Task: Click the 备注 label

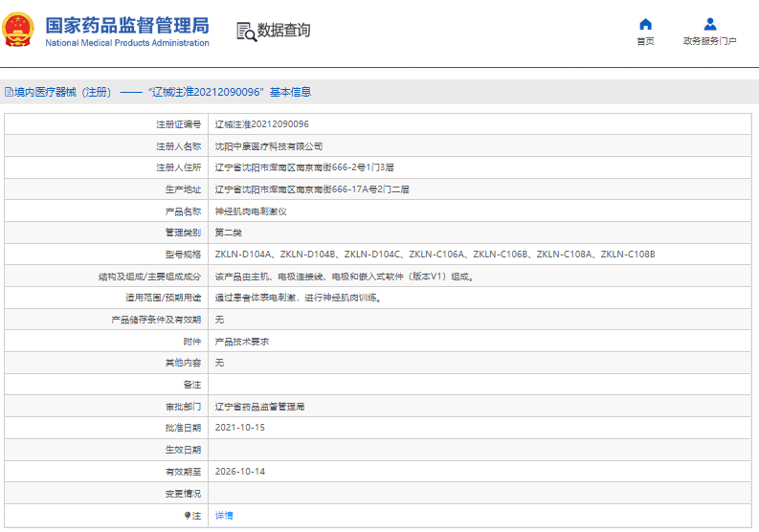Action: (192, 385)
